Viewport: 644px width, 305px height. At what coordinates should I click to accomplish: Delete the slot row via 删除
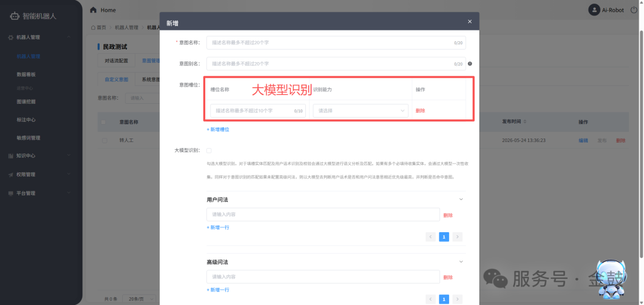(420, 110)
